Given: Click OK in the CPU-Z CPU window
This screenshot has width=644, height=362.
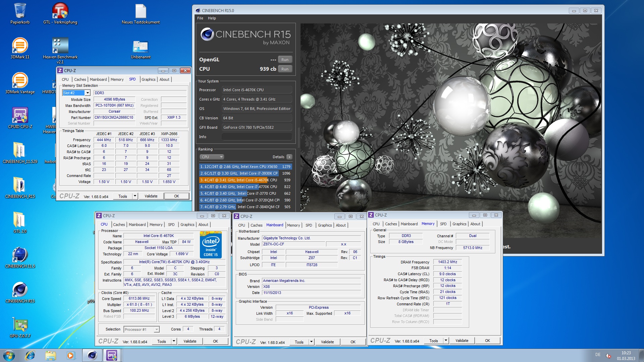Looking at the screenshot, I should [x=215, y=341].
